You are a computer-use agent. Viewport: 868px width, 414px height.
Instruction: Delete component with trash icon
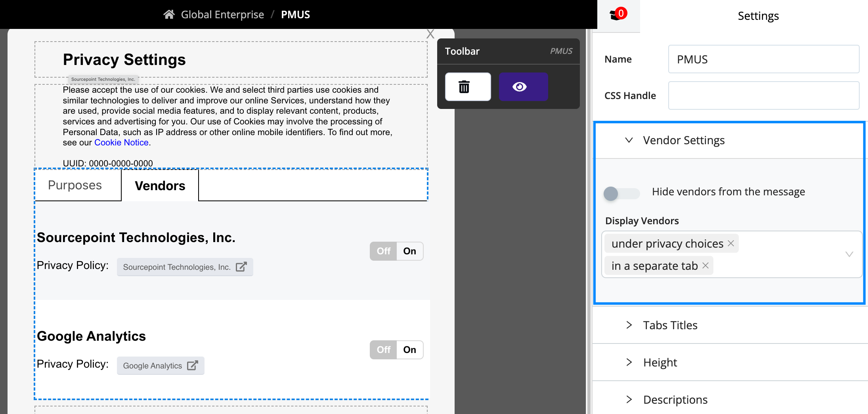[468, 87]
